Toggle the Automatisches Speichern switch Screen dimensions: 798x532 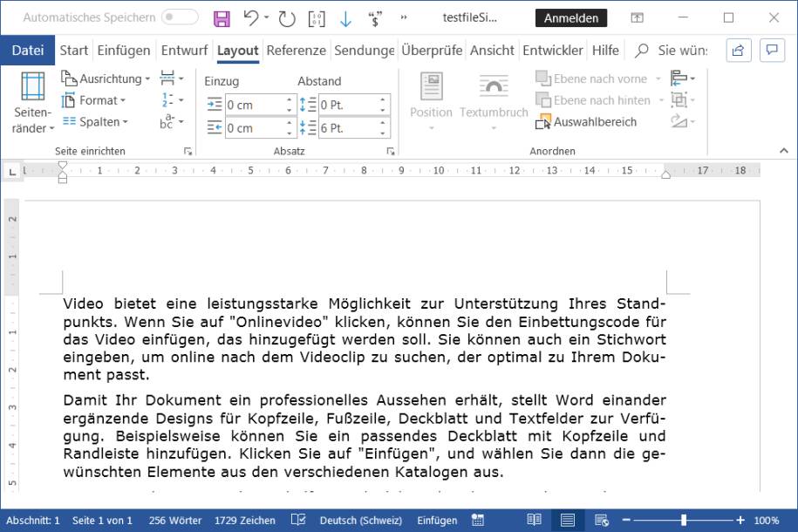(x=180, y=17)
